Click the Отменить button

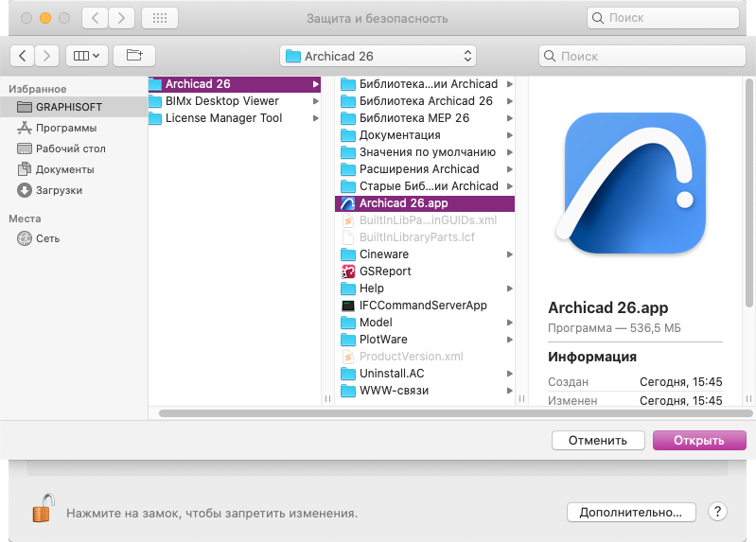click(x=598, y=440)
